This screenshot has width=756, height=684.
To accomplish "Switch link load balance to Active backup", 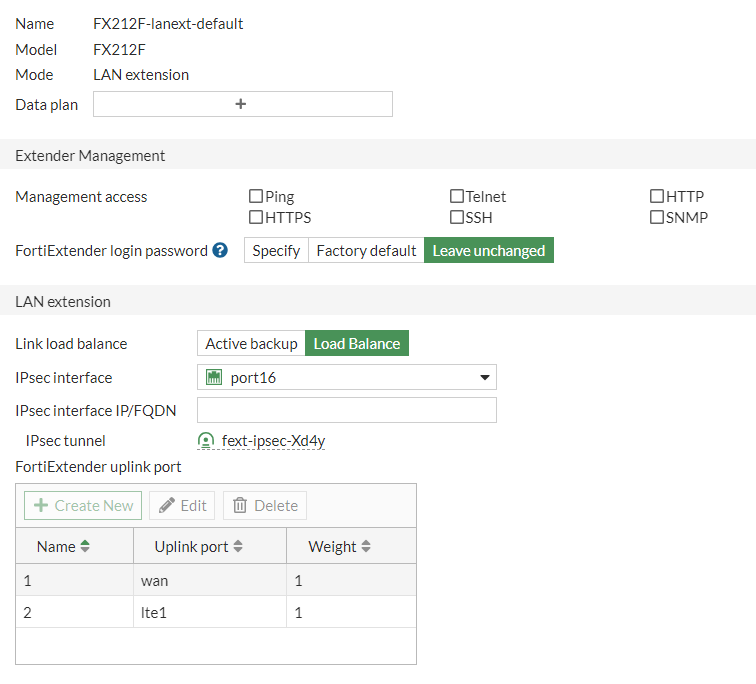I will [251, 343].
